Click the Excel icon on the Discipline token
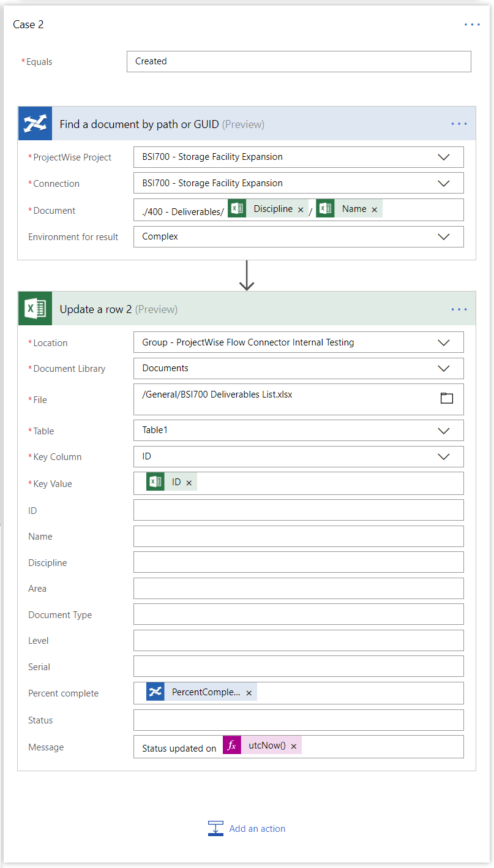Screen dimensions: 494x868 238,209
